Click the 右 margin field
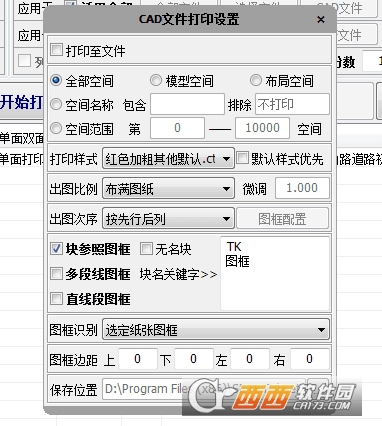The height and width of the screenshot is (426, 382). (309, 359)
